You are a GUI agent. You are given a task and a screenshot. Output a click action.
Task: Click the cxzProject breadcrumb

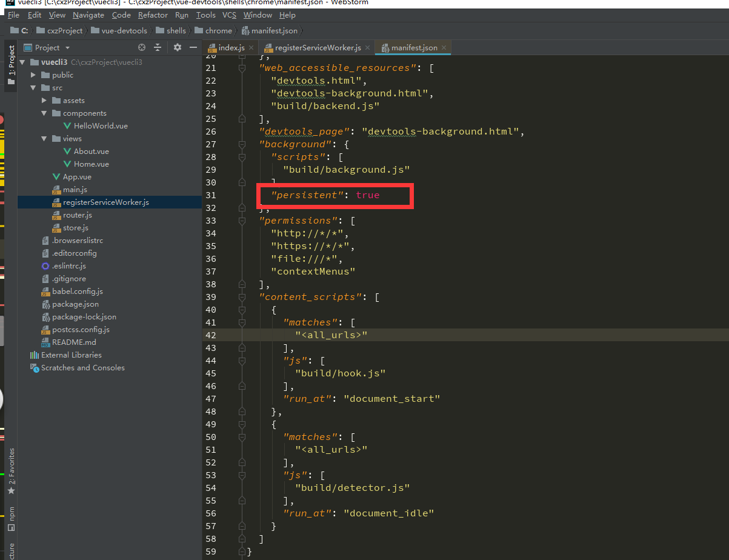[59, 30]
